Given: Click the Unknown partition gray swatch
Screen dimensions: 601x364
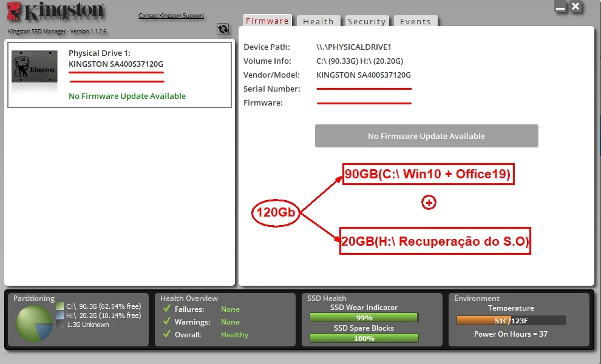Looking at the screenshot, I should pos(59,325).
